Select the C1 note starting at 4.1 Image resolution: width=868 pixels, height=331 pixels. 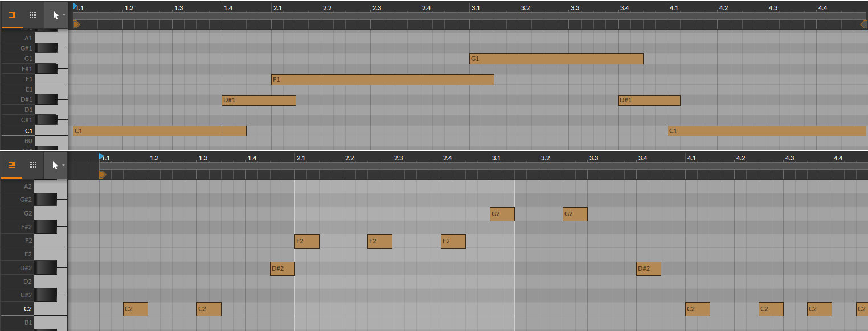click(x=767, y=131)
